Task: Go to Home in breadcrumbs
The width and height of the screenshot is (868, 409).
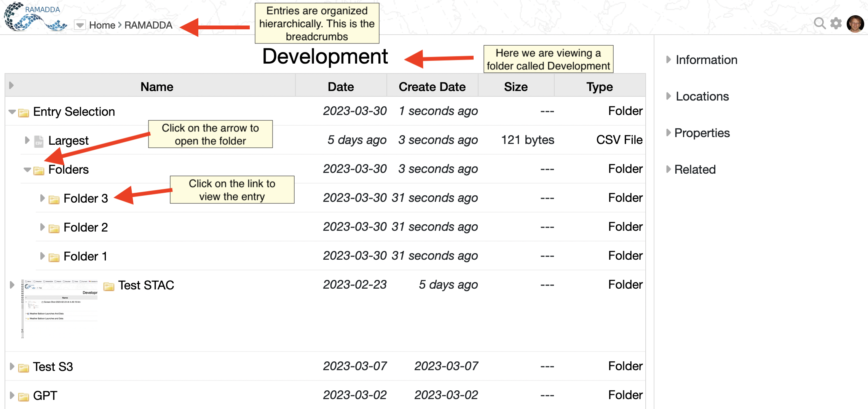Action: click(x=102, y=26)
